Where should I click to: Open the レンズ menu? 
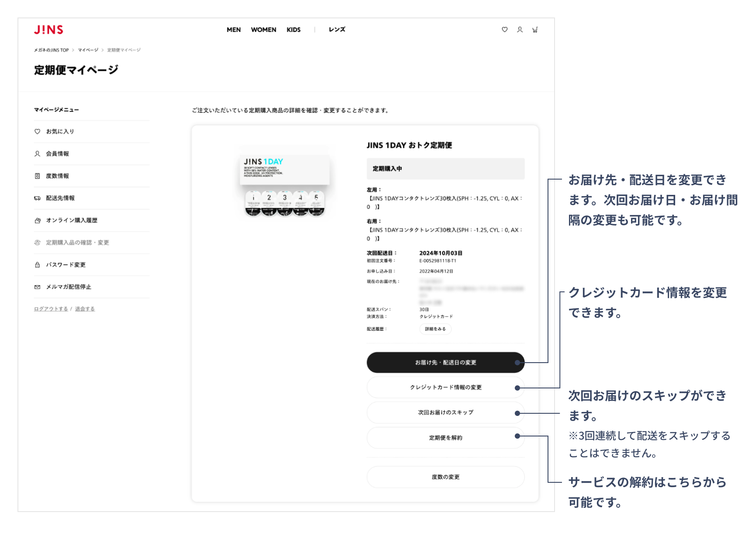[337, 30]
